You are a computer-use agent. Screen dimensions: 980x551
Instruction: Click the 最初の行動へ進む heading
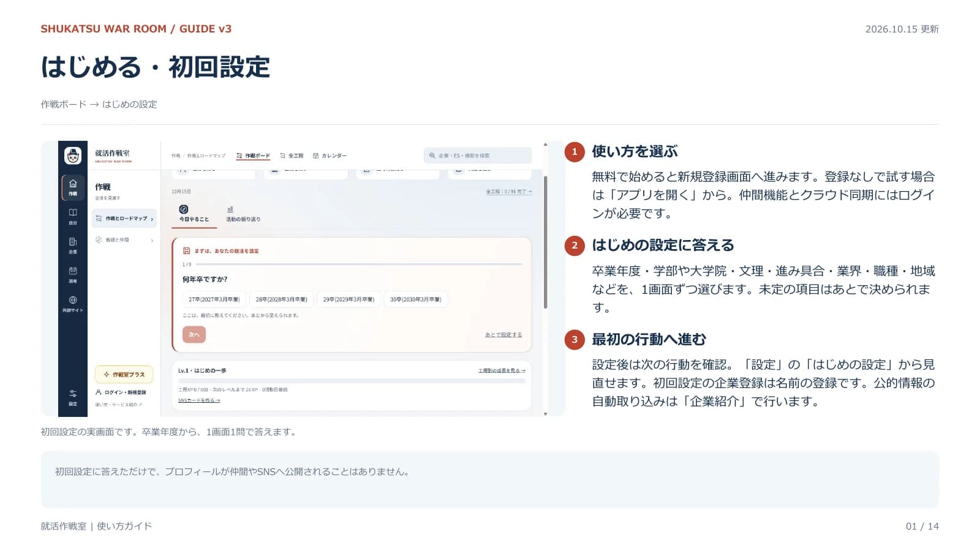coord(649,339)
